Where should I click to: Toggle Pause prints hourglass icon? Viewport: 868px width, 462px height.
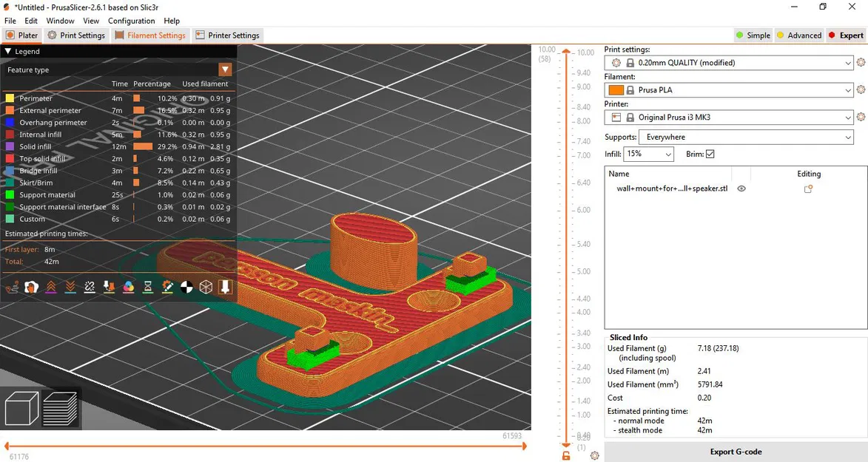click(x=148, y=287)
